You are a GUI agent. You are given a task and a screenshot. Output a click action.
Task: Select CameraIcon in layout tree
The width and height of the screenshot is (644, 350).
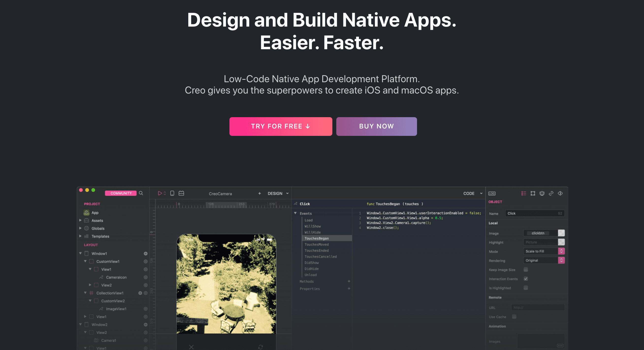pyautogui.click(x=116, y=277)
